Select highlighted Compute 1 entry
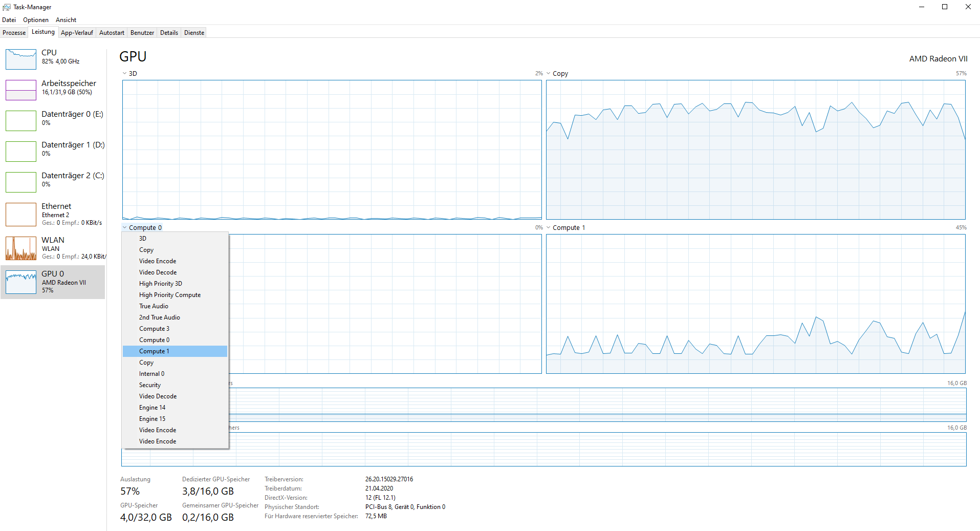This screenshot has height=531, width=980. pos(175,351)
